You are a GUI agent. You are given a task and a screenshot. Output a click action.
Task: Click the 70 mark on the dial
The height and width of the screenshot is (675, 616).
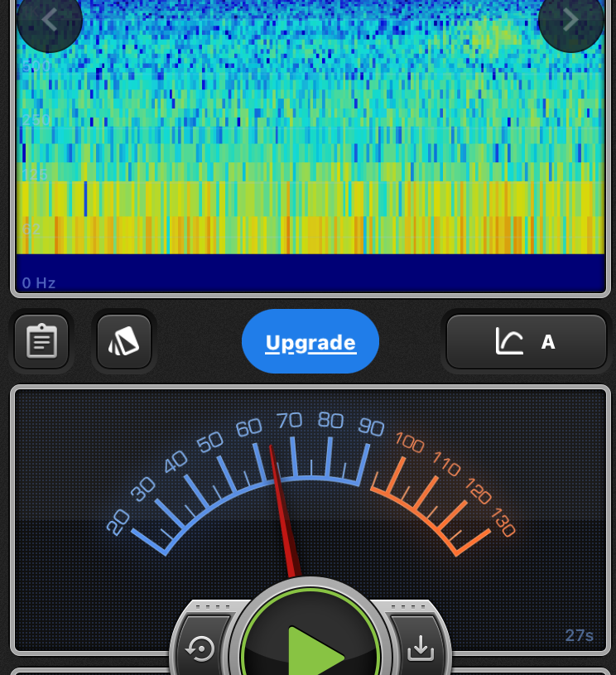289,421
